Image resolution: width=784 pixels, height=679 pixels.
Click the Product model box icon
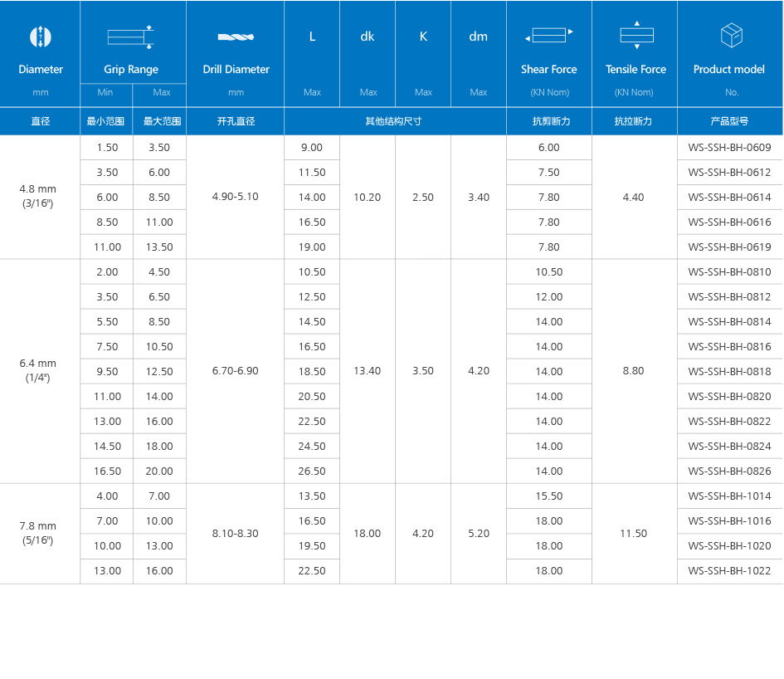click(730, 36)
